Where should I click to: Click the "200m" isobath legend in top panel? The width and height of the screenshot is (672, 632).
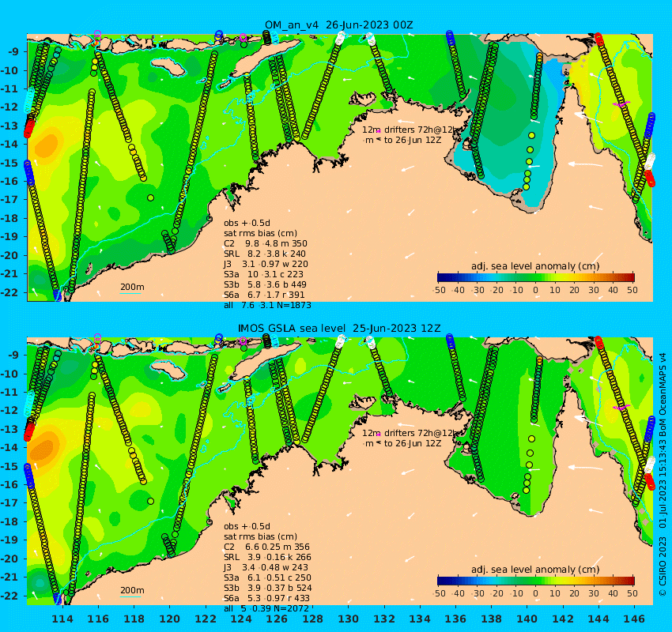[131, 288]
